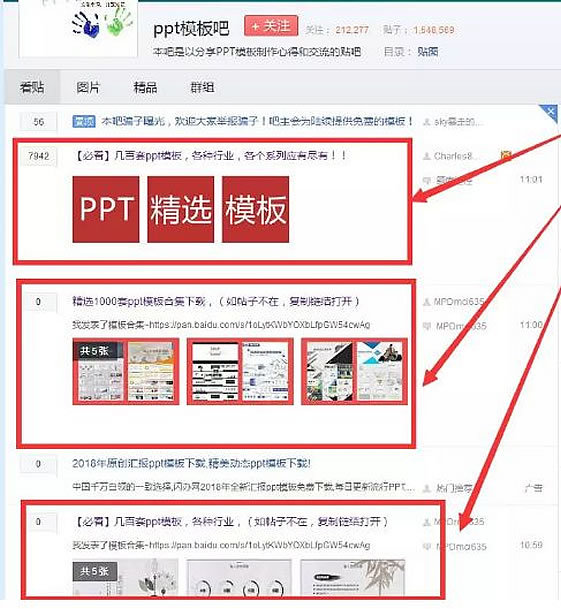The width and height of the screenshot is (561, 609).
Task: Click the author icon beside Charles8
Action: (x=427, y=156)
